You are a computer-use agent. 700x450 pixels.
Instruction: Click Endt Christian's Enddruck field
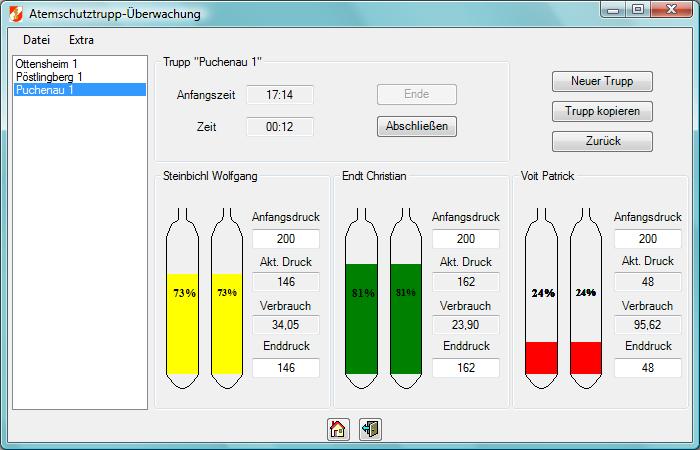[466, 367]
